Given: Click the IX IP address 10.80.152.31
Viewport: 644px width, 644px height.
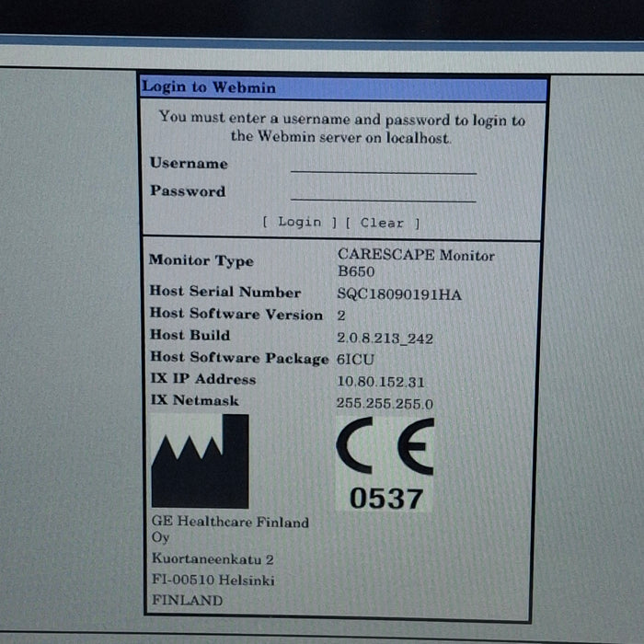Looking at the screenshot, I should coord(380,382).
